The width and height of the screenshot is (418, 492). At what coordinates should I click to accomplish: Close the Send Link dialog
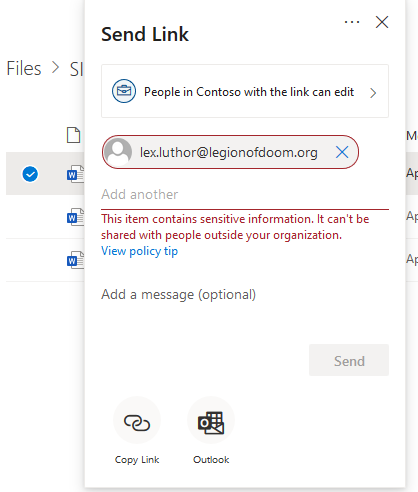pos(382,22)
